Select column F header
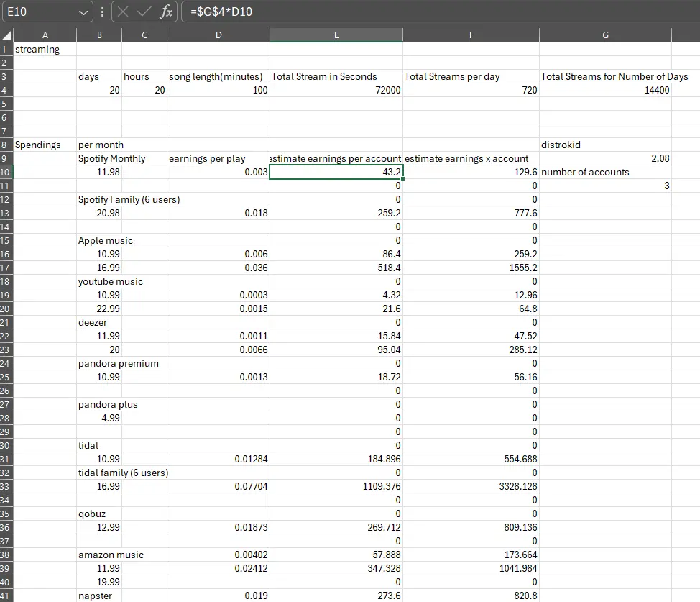 (471, 35)
